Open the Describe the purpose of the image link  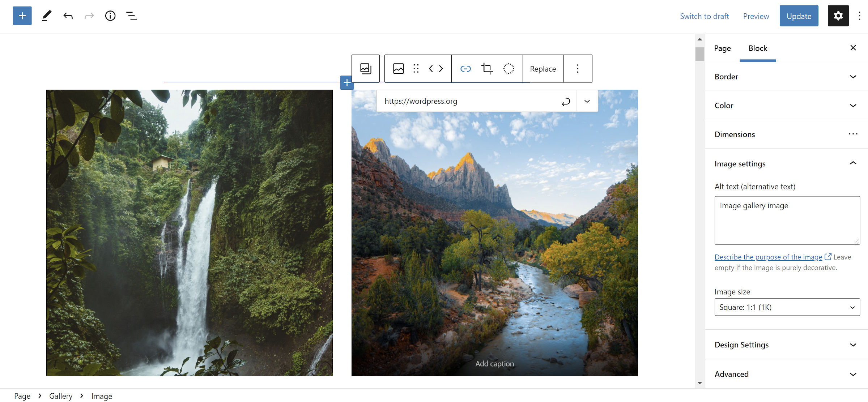768,257
